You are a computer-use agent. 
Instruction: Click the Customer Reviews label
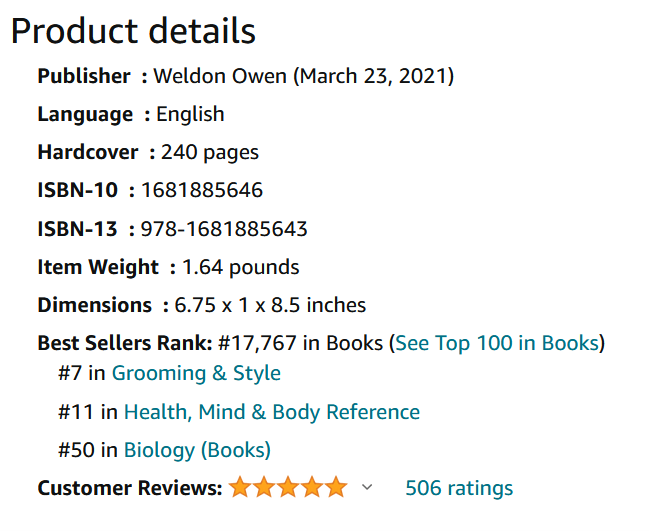tap(130, 488)
